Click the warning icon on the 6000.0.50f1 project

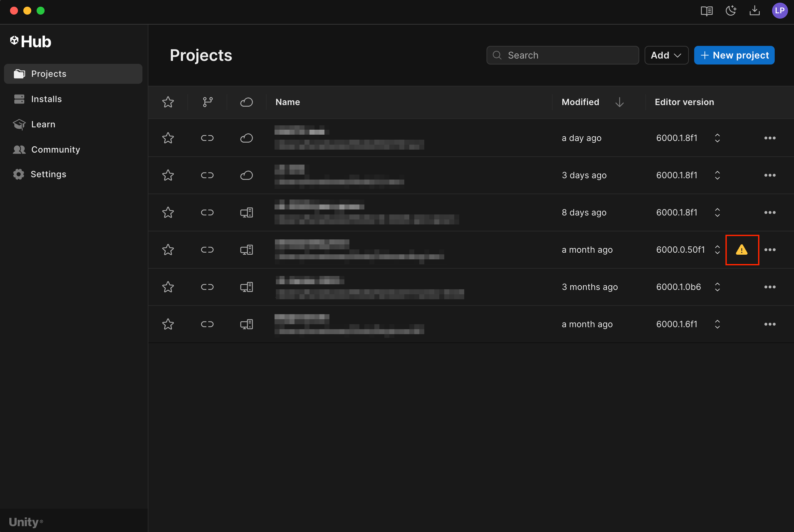742,250
